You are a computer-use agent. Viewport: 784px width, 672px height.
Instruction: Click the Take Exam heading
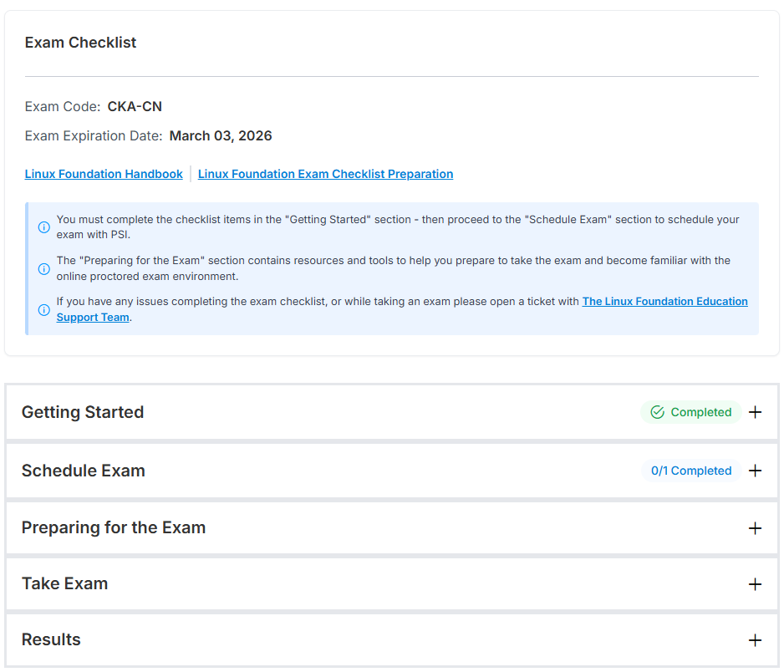pyautogui.click(x=65, y=583)
